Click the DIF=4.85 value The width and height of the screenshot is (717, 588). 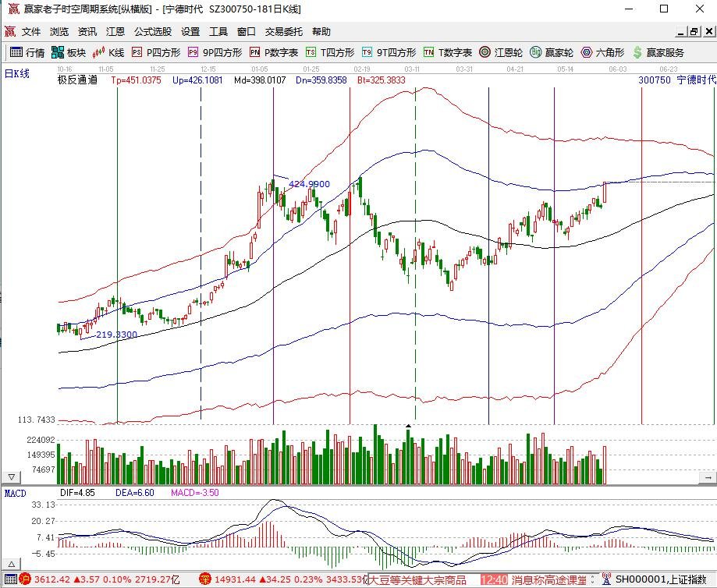[x=77, y=493]
